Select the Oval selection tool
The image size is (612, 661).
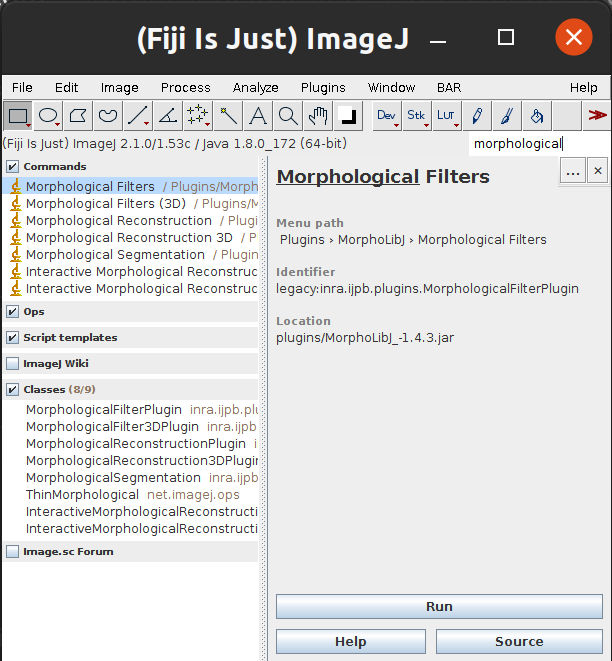48,116
